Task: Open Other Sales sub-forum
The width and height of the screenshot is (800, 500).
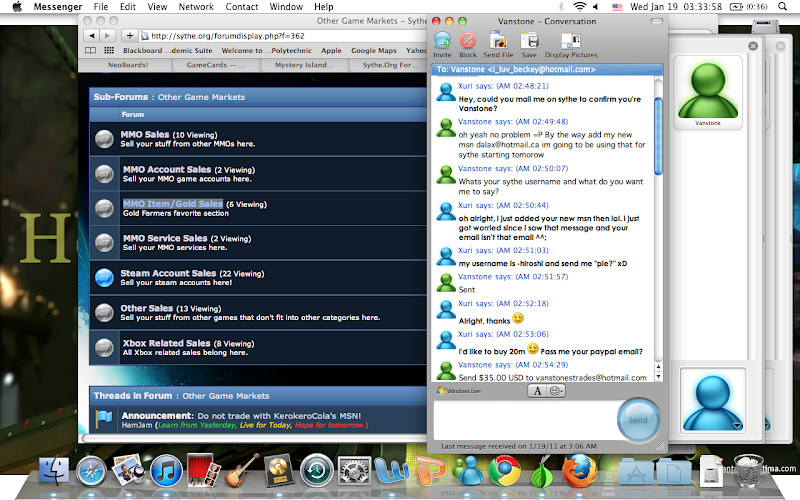Action: click(146, 308)
